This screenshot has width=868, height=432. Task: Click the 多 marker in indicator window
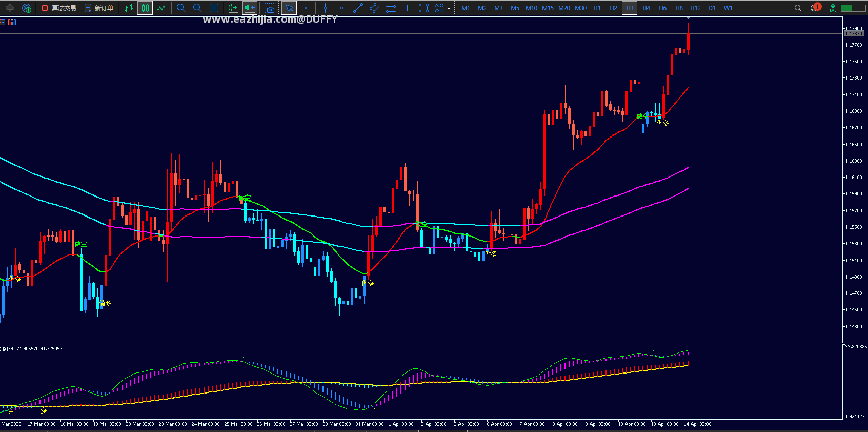coord(44,410)
